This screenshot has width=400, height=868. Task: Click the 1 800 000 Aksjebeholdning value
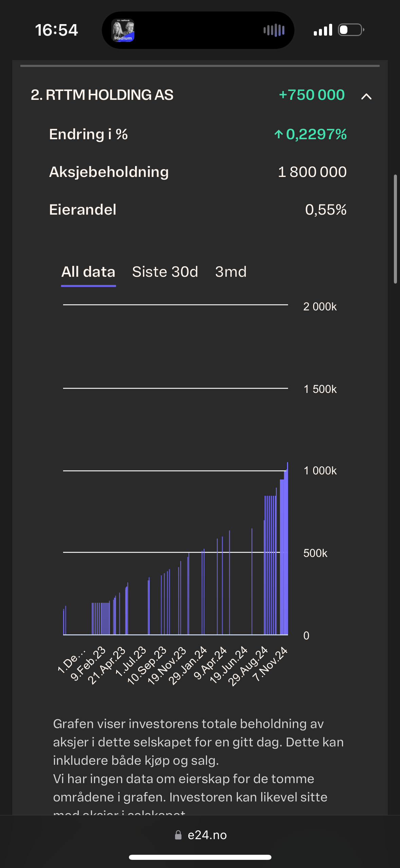click(x=312, y=172)
